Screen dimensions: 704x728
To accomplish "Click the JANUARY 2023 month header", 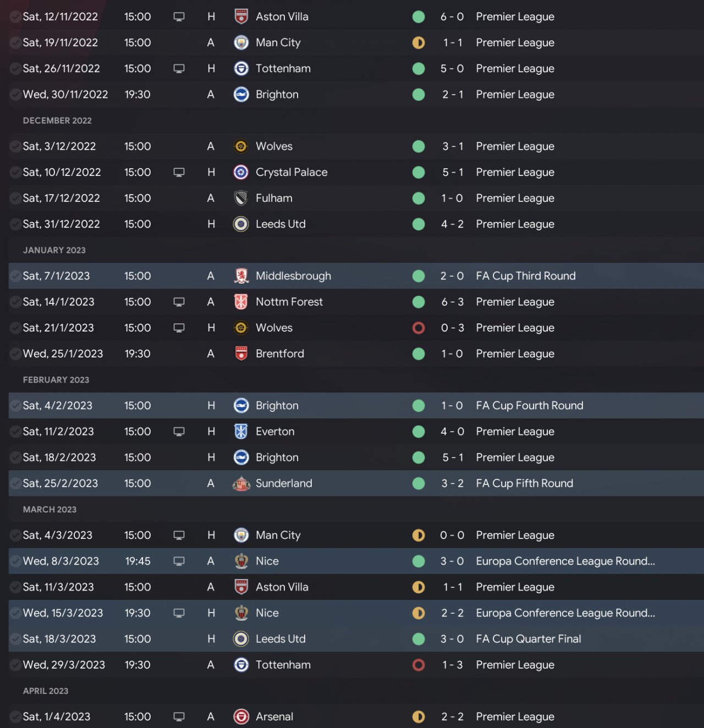I will click(54, 250).
